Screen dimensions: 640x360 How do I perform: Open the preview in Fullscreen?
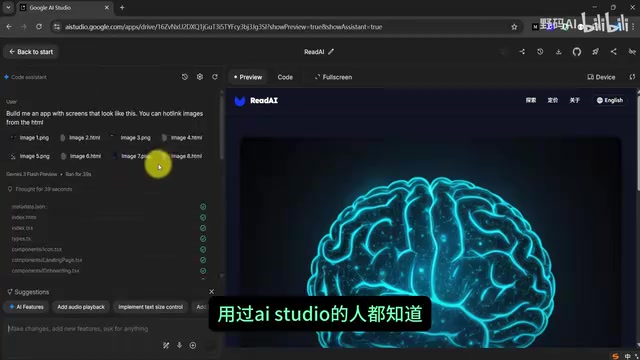pos(333,77)
